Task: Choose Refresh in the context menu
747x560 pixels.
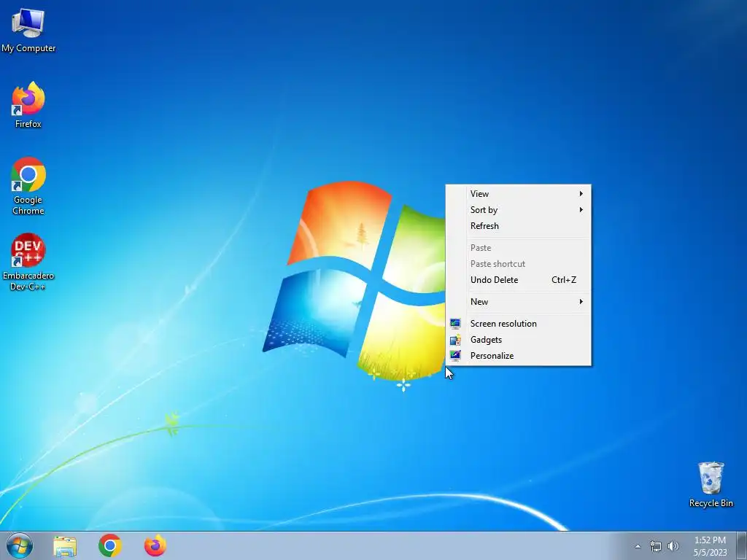Action: (x=519, y=226)
